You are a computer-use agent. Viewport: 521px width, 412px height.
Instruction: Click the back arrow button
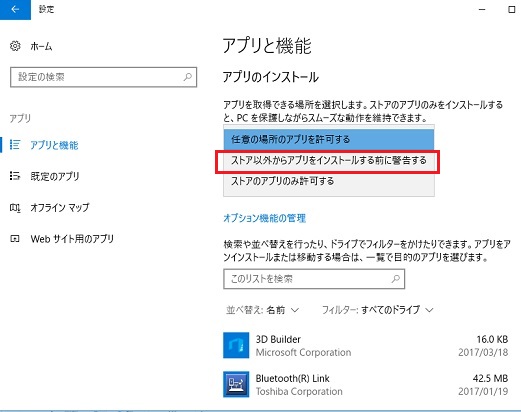coord(15,9)
